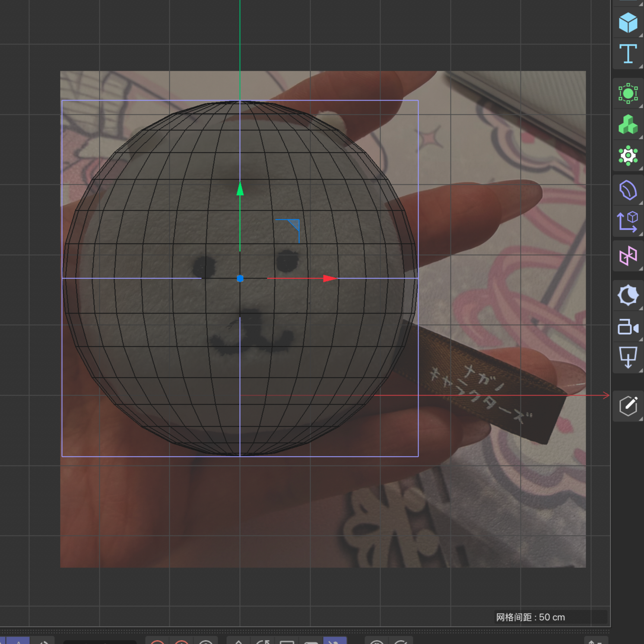
Task: Add a Camera object from the toolbar
Action: [628, 327]
